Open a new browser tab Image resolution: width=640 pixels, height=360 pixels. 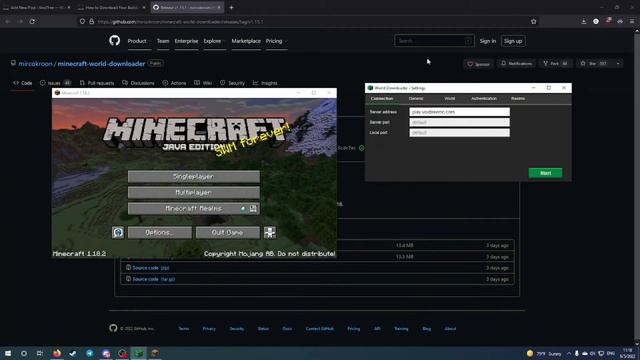(231, 7)
